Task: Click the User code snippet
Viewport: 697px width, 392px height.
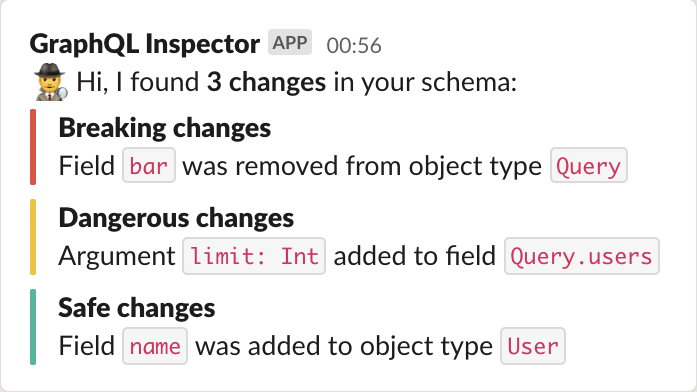Action: tap(533, 346)
